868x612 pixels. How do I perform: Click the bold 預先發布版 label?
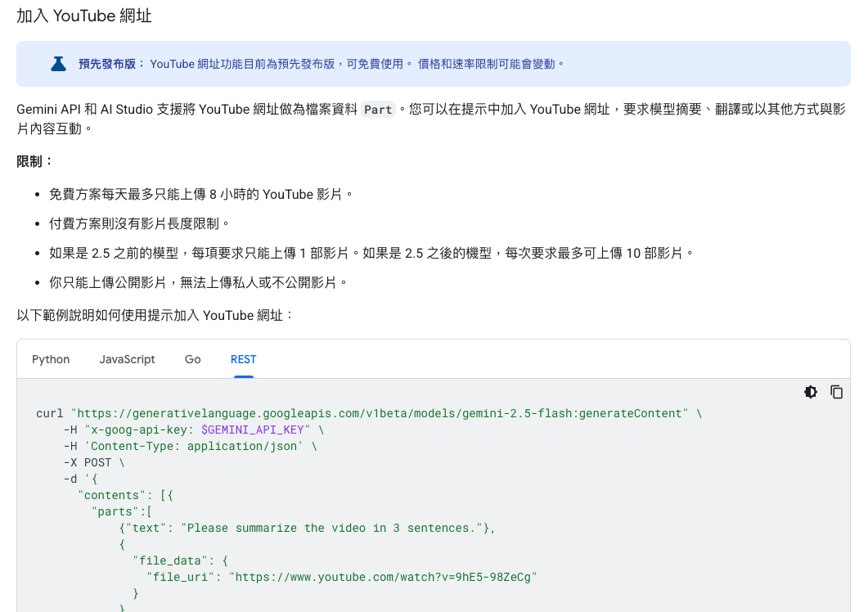pos(110,64)
